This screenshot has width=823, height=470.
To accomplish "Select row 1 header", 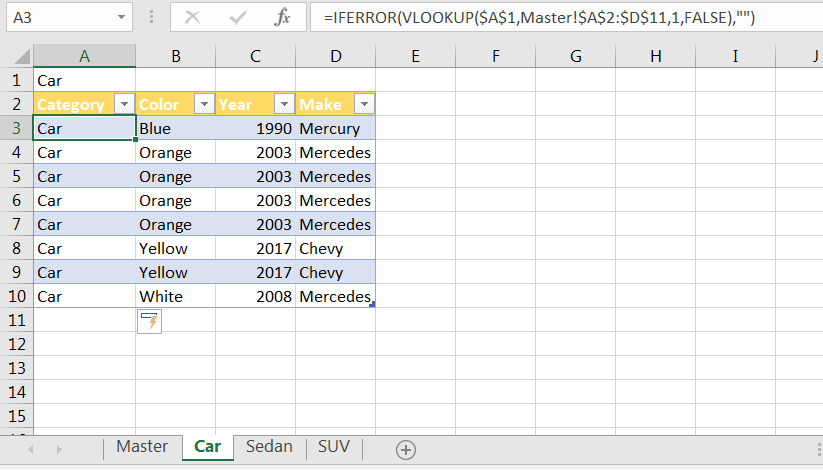I will point(17,80).
